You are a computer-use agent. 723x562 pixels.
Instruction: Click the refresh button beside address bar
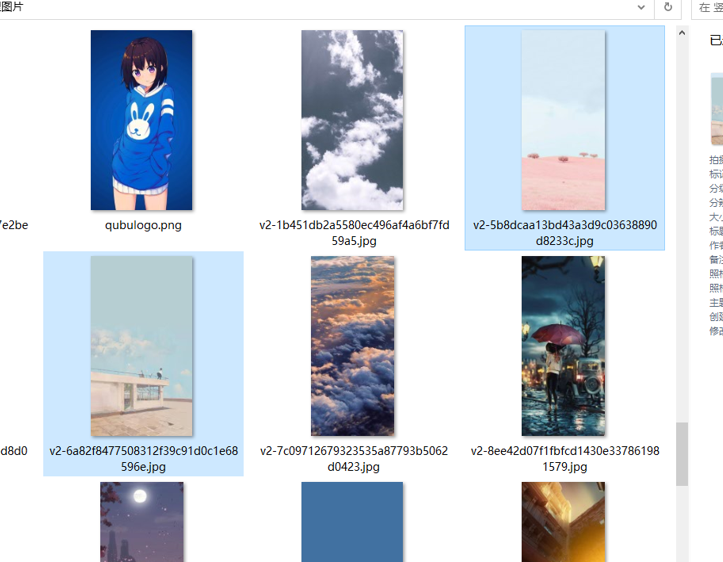668,7
